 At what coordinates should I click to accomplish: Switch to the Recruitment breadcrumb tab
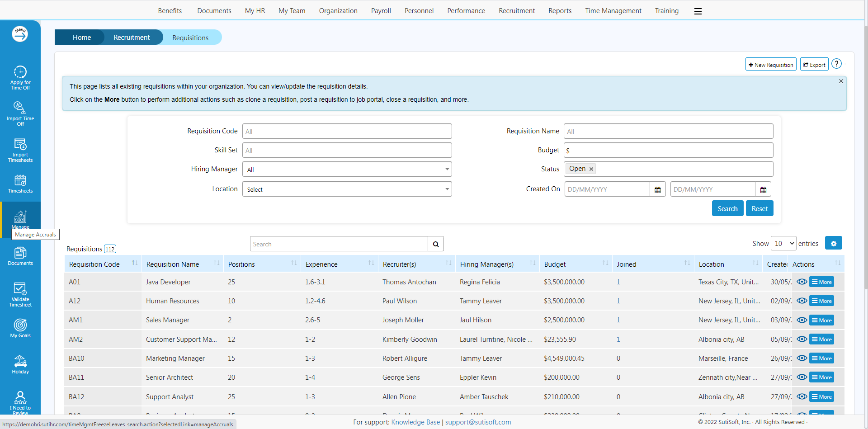coord(132,38)
